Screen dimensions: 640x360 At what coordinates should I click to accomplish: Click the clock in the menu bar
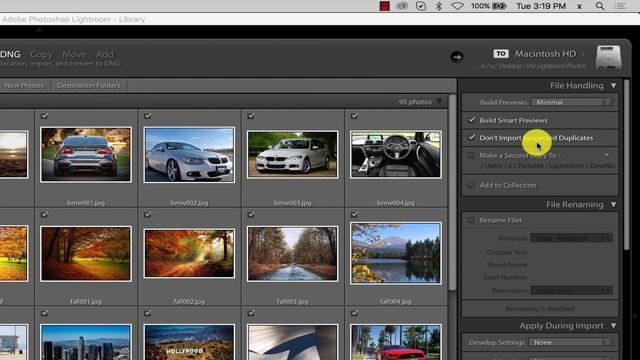(x=541, y=6)
